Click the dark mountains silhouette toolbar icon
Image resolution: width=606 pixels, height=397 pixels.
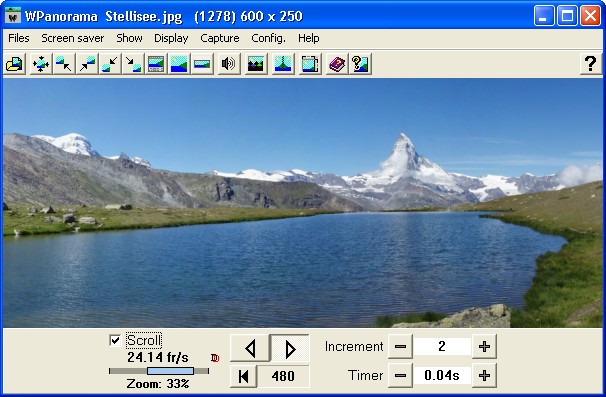(x=255, y=64)
